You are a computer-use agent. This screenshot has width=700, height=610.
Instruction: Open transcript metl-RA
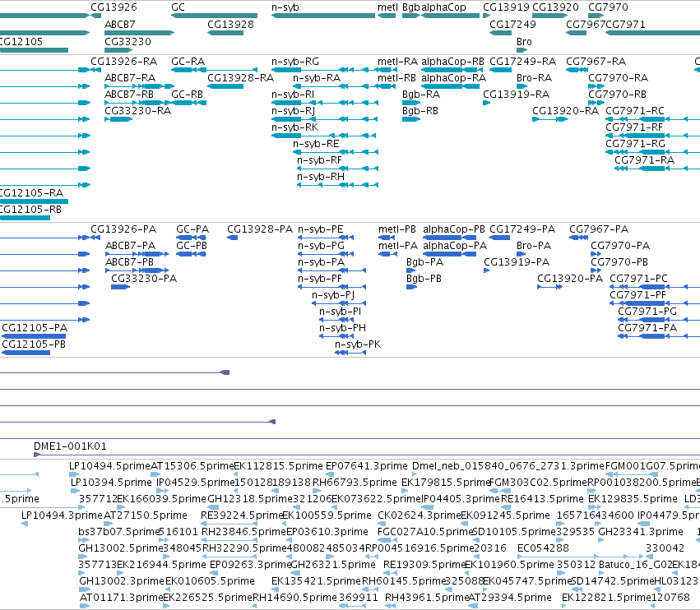398,61
